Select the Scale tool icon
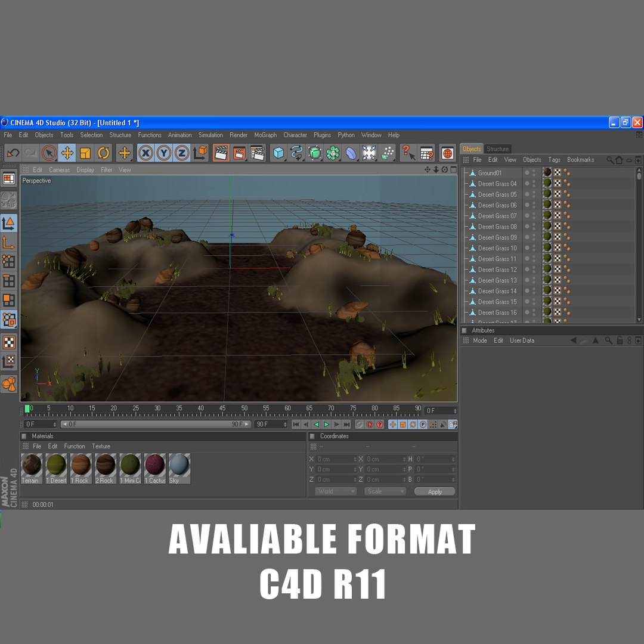Viewport: 644px width, 644px height. click(85, 153)
